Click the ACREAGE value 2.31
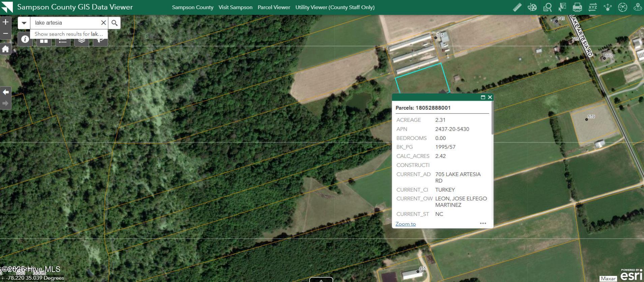 click(440, 120)
